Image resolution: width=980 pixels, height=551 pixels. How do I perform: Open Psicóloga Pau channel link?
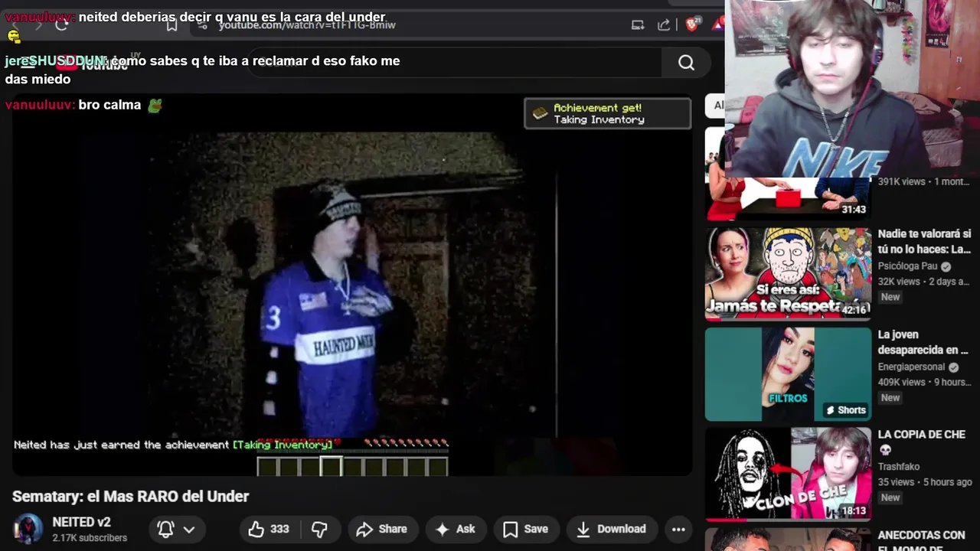[x=907, y=266]
